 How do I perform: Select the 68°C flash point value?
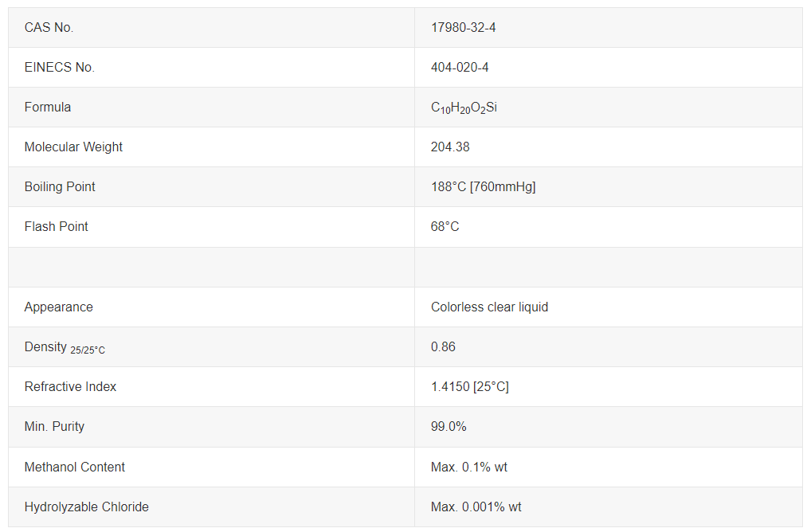pyautogui.click(x=445, y=226)
